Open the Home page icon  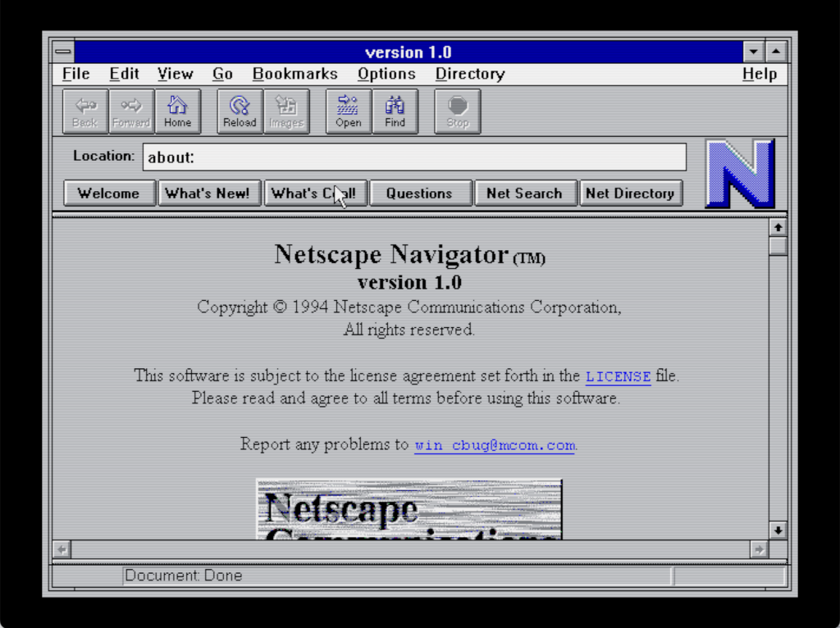pos(178,111)
